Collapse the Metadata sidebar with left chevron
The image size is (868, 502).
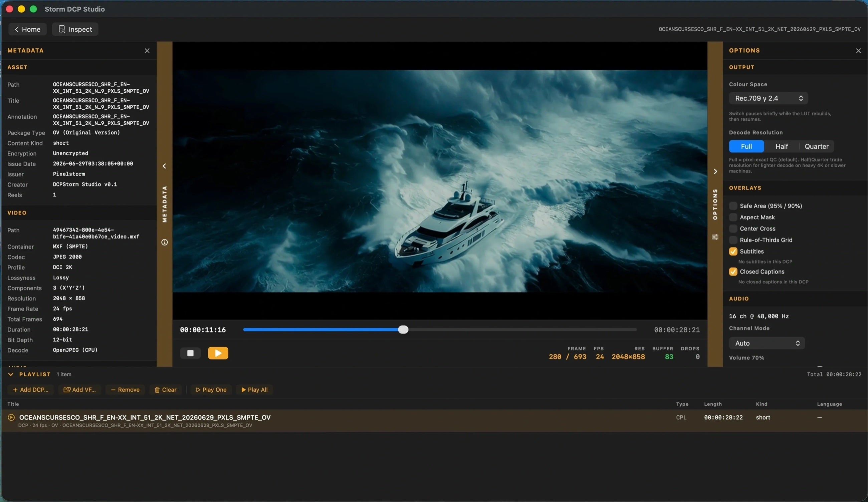click(164, 166)
